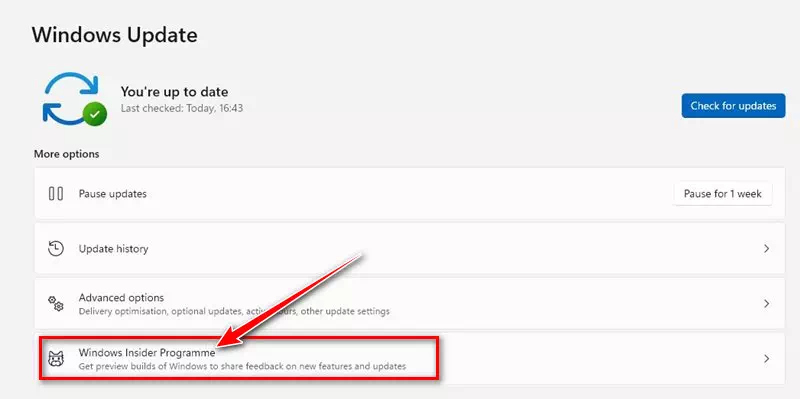Viewport: 800px width, 399px height.
Task: Click the You're up to date status text
Action: [174, 92]
